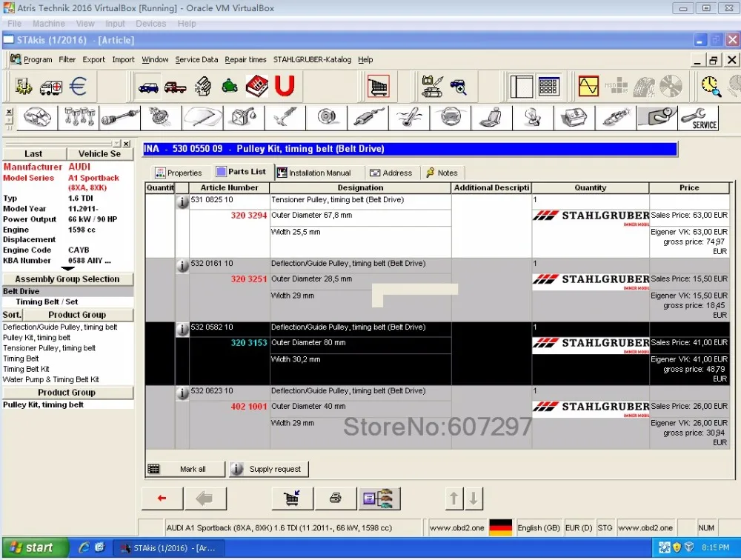Click the ambulance van toolbar icon
741x560 pixels.
click(51, 87)
